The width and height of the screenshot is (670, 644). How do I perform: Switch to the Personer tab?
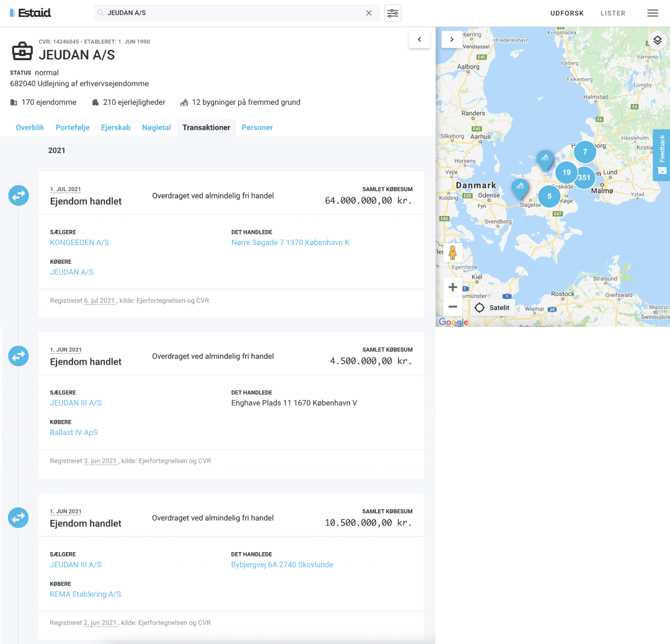pos(257,127)
